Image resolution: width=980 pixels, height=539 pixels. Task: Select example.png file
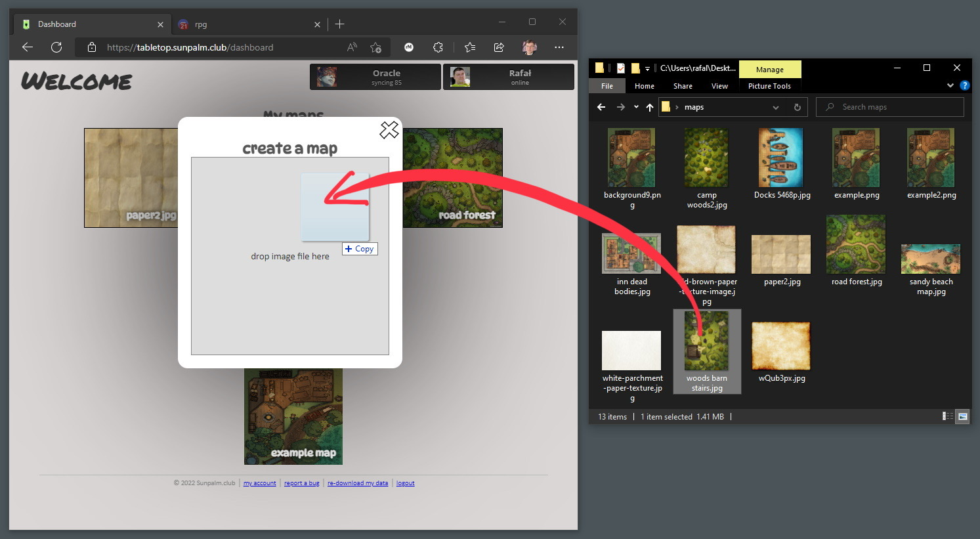(x=857, y=164)
